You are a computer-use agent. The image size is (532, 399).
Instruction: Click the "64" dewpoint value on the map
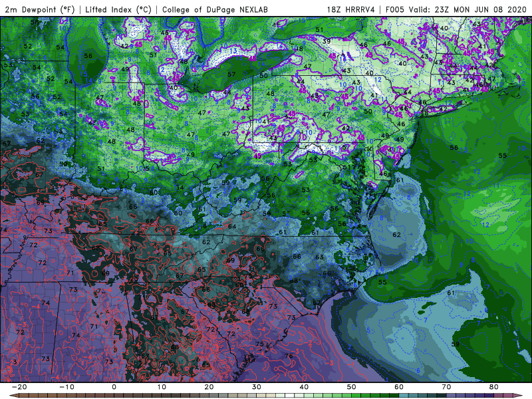coord(232,226)
